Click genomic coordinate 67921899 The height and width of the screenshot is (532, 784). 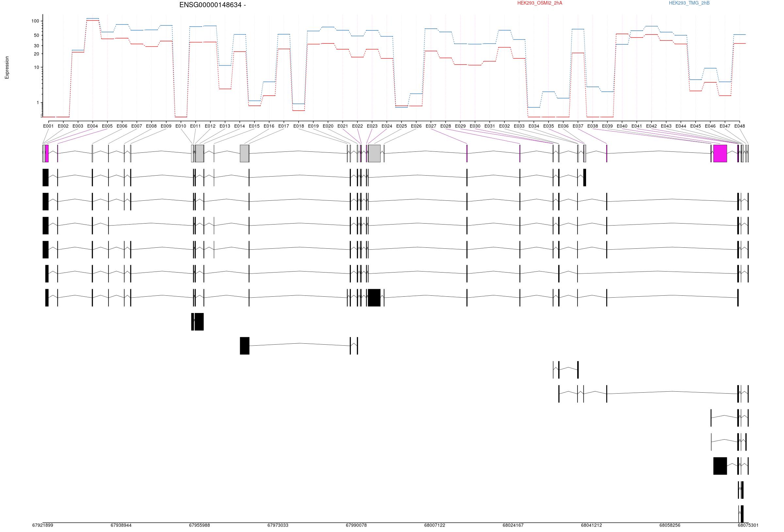(43, 525)
